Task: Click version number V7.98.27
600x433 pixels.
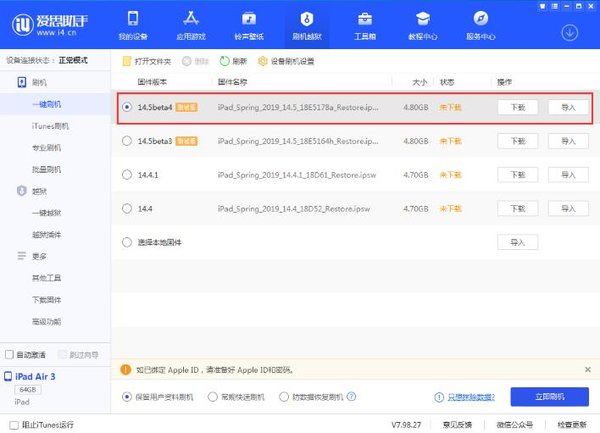Action: (x=406, y=425)
